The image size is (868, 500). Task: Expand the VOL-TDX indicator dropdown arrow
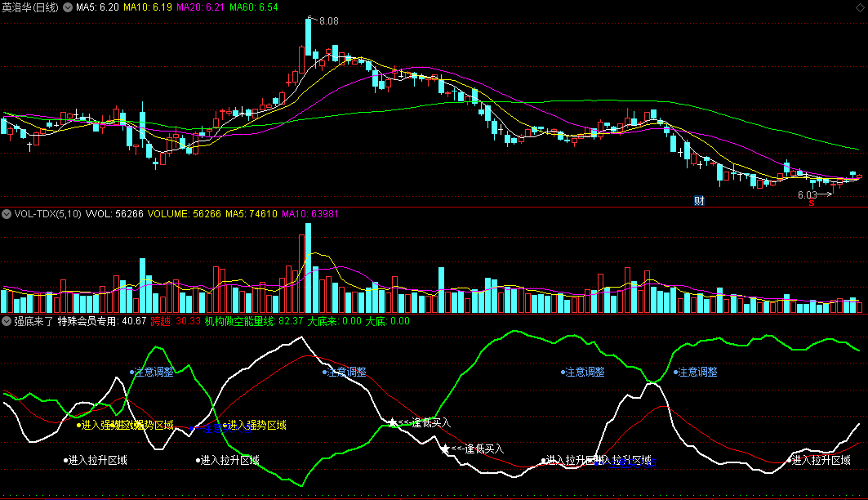click(x=7, y=214)
